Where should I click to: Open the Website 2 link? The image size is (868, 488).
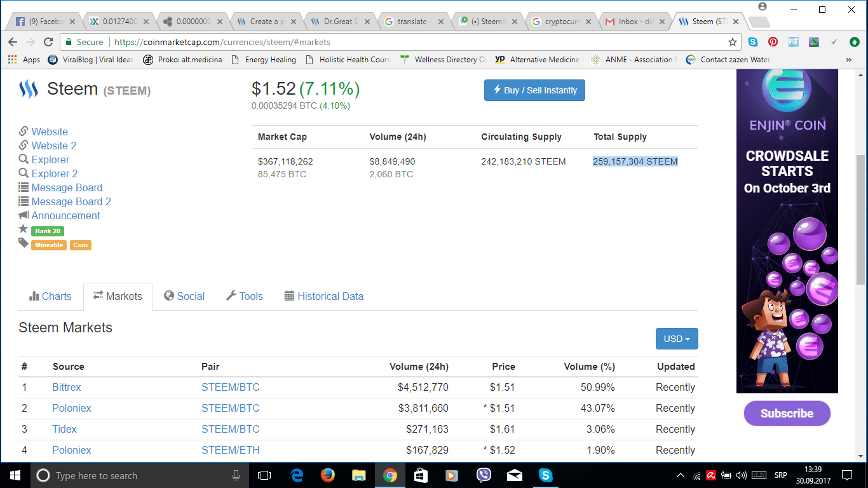[54, 146]
